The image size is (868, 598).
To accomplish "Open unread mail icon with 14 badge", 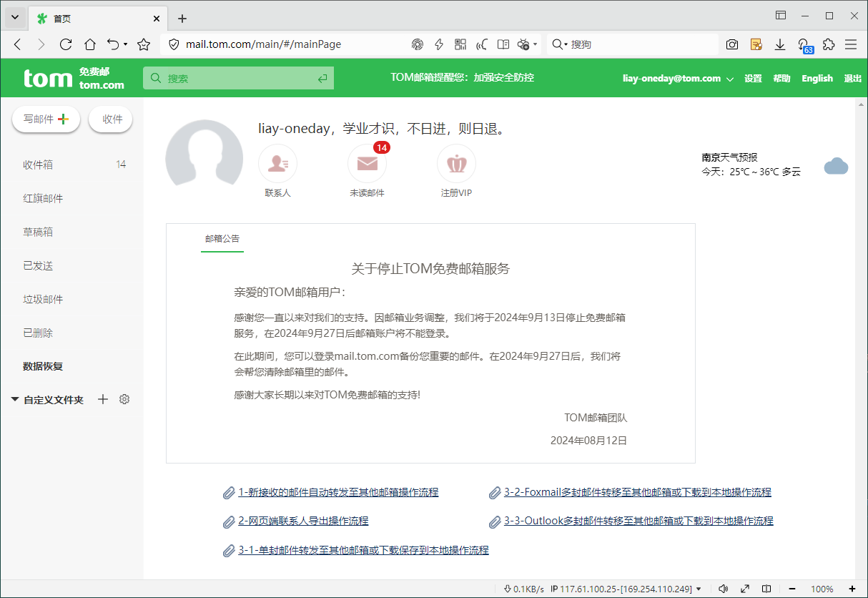I will [367, 164].
